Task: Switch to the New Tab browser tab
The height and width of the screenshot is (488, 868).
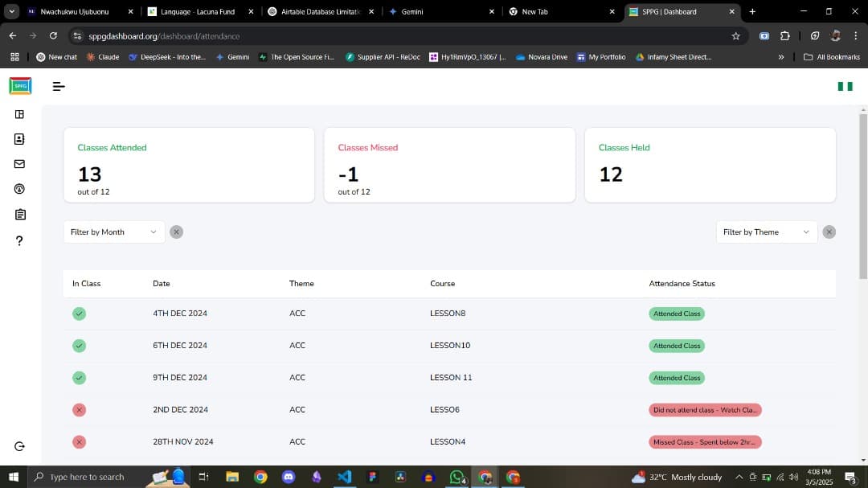Action: pyautogui.click(x=562, y=11)
